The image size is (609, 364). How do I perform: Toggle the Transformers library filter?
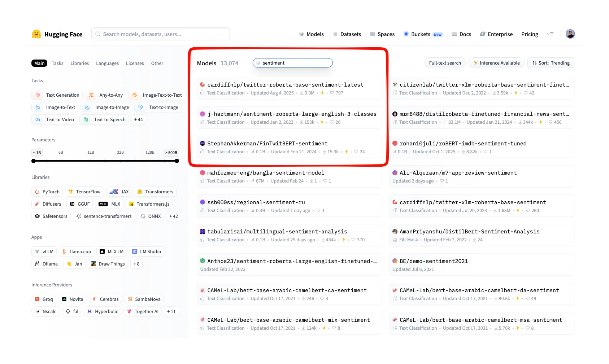155,192
